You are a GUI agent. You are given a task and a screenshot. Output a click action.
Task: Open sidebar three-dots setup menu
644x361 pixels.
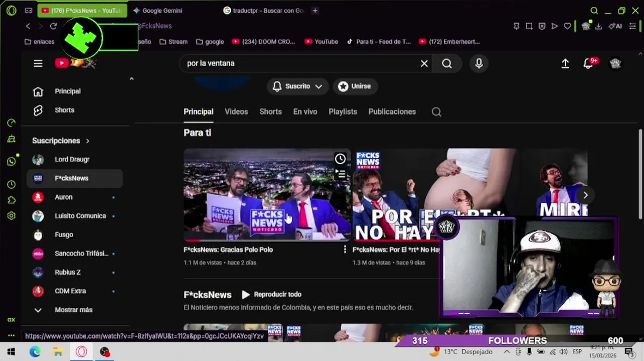click(11, 336)
